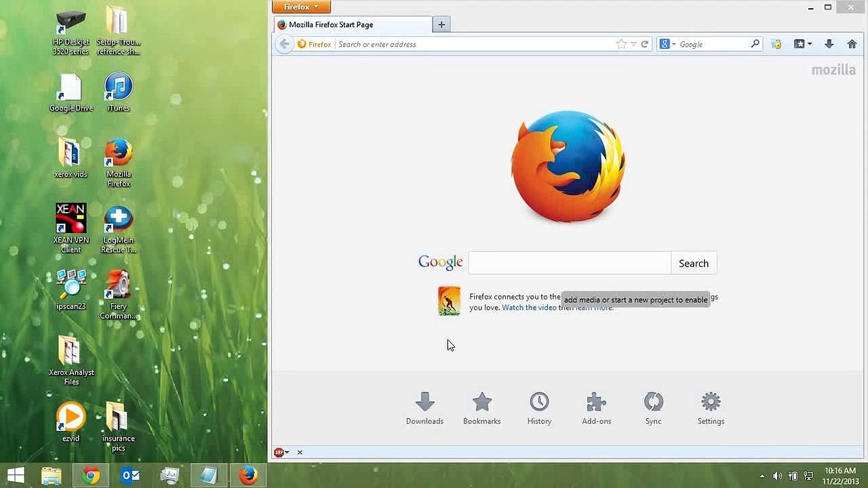Select the Google Drive desktop shortcut

[x=71, y=93]
